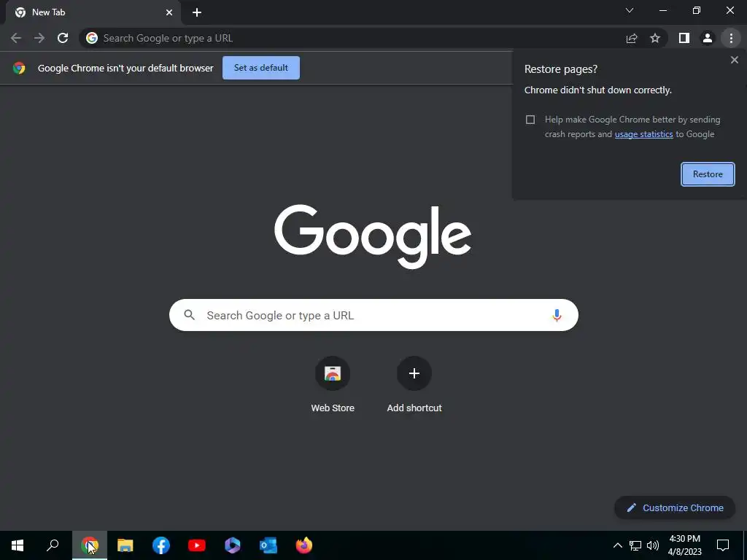The height and width of the screenshot is (560, 747).
Task: Open Chrome's three-dot menu
Action: click(731, 38)
